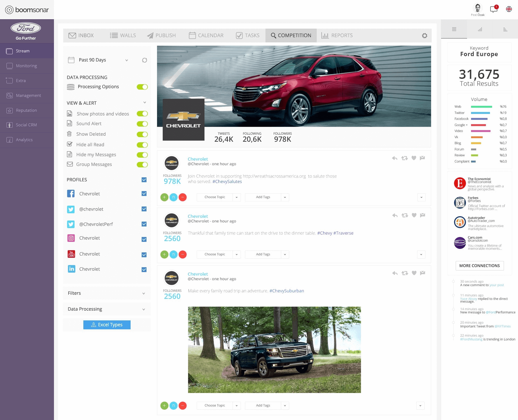This screenshot has height=420, width=518.
Task: Click The Economist avatar in connections
Action: click(460, 183)
